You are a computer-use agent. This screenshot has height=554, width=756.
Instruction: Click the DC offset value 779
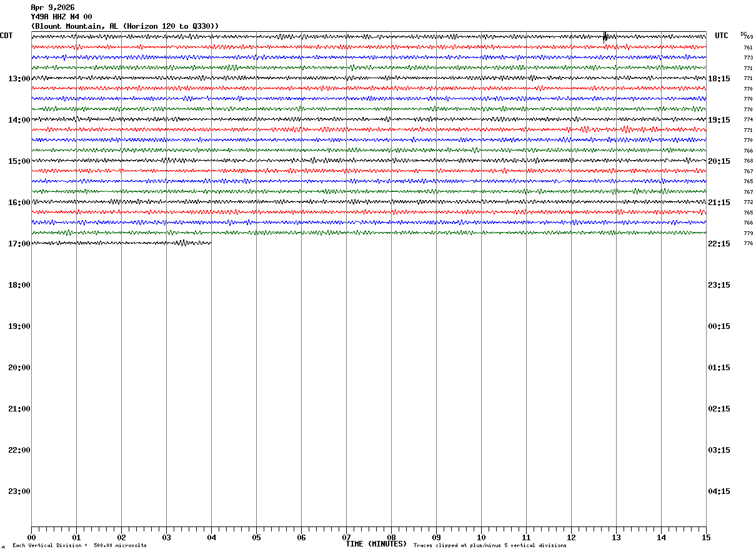749,233
